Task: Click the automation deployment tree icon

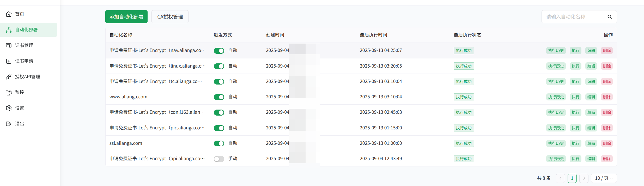Action: (9, 30)
